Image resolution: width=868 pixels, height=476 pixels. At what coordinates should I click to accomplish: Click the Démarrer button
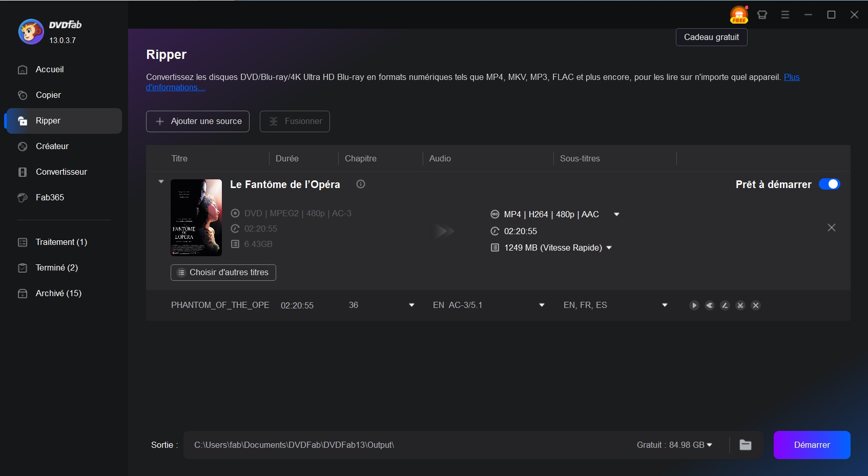coord(812,445)
